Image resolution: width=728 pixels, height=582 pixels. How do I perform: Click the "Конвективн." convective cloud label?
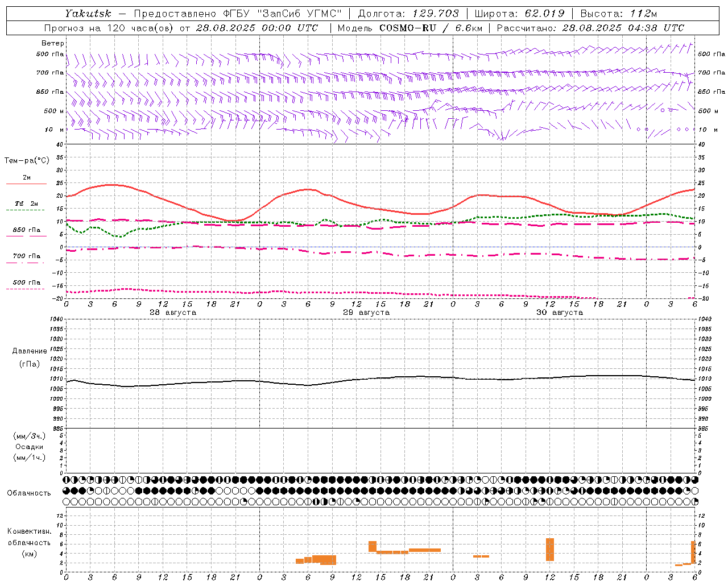coord(30,531)
